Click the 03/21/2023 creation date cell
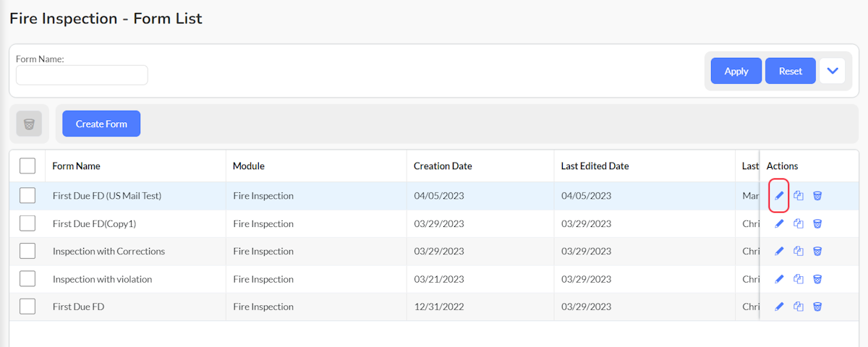The image size is (868, 347). 439,279
